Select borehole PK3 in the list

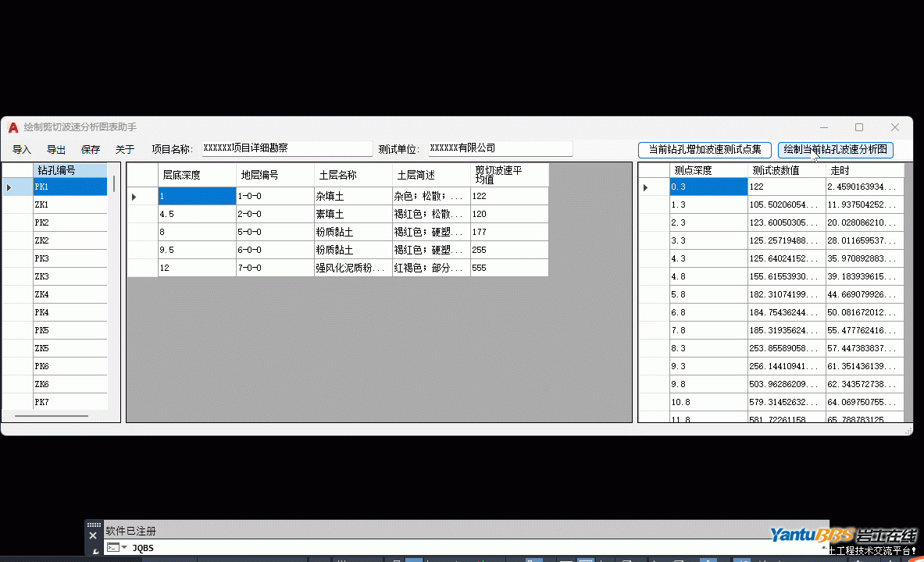pyautogui.click(x=70, y=258)
